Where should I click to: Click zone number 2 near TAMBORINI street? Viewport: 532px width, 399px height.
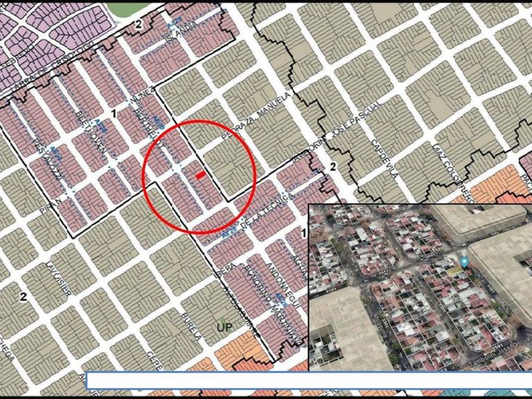(333, 166)
